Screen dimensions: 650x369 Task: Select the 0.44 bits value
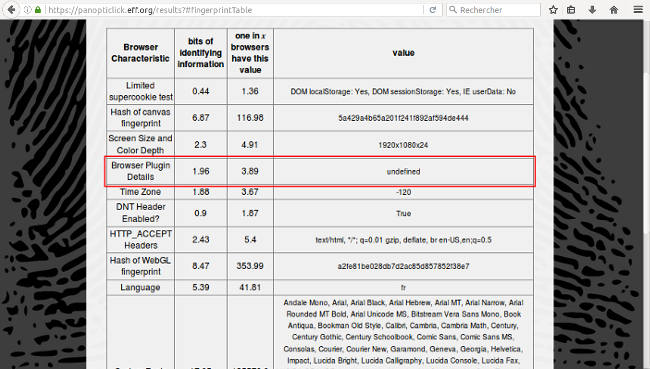(201, 91)
